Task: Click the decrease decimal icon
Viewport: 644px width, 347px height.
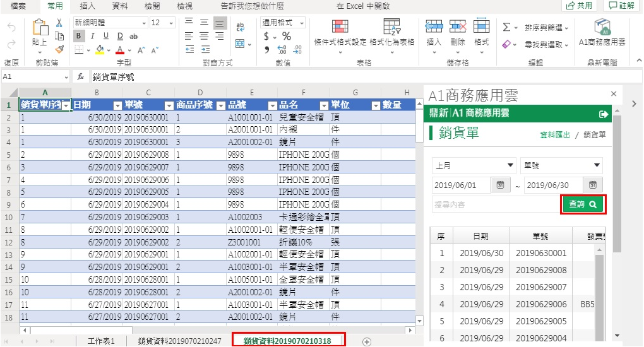Action: pyautogui.click(x=297, y=50)
